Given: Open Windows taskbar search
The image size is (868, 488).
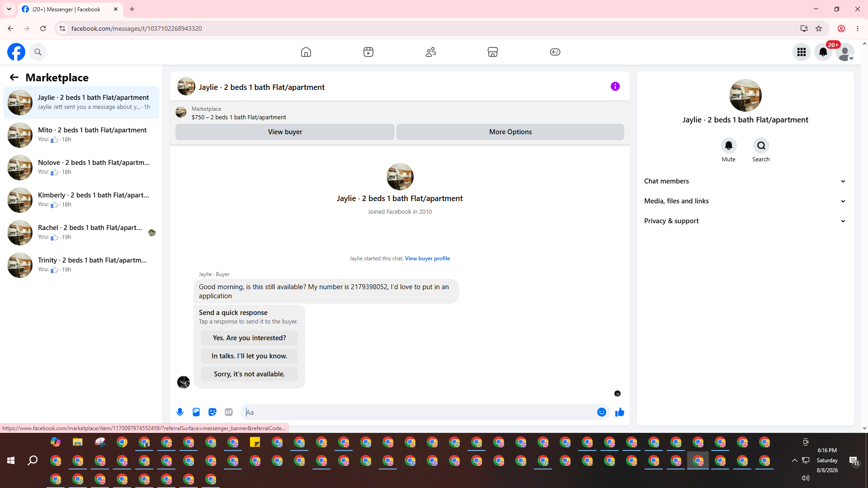Looking at the screenshot, I should click(33, 460).
